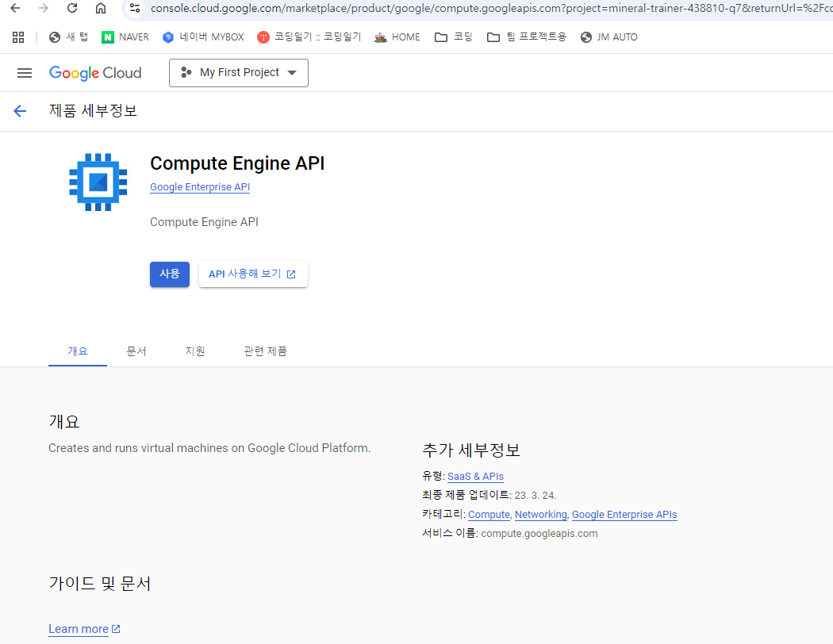Switch to the 관련 제품 tab

265,351
